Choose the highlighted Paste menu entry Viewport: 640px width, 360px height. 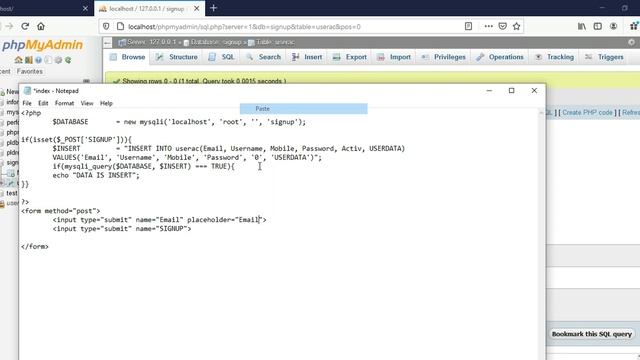coord(304,109)
